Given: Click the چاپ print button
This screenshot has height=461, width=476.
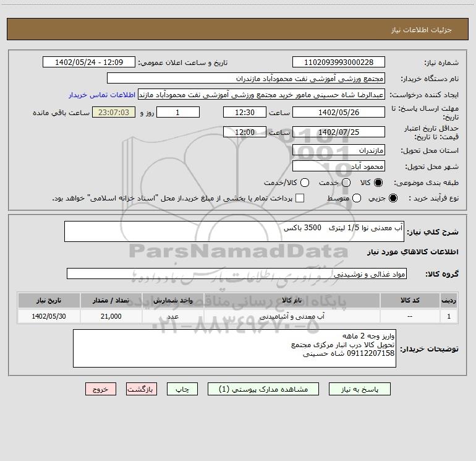Looking at the screenshot, I should coord(182,389).
